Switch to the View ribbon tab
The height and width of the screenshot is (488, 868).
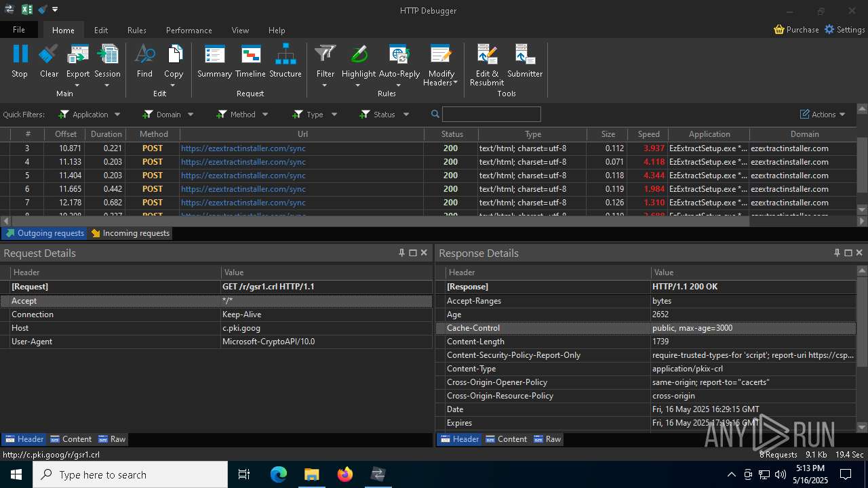240,30
